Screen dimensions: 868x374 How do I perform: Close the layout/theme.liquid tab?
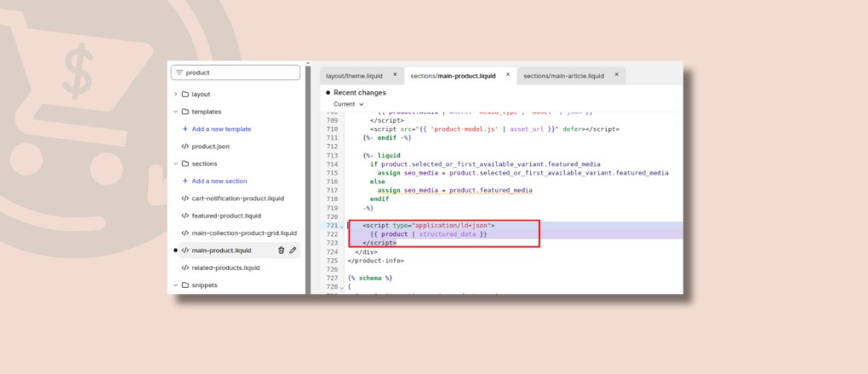click(395, 74)
